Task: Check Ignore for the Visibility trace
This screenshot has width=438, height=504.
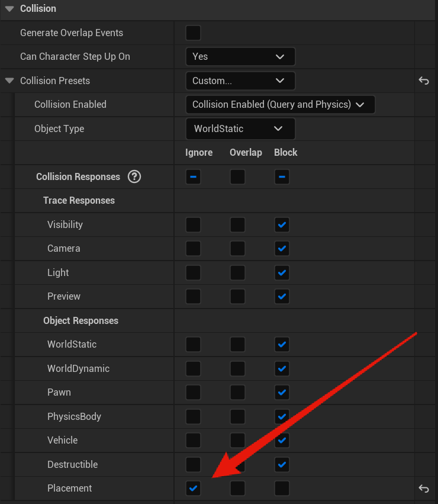Action: tap(193, 224)
